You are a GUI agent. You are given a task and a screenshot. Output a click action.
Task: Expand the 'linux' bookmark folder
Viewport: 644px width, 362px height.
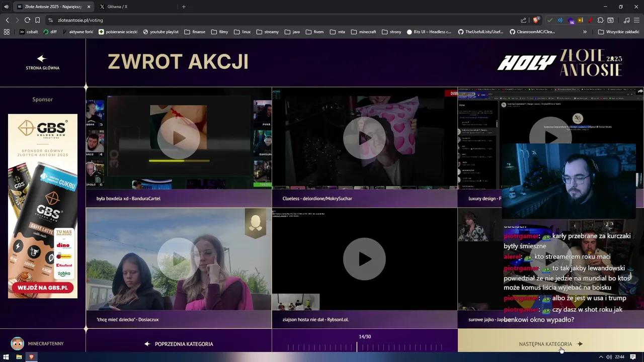(242, 32)
